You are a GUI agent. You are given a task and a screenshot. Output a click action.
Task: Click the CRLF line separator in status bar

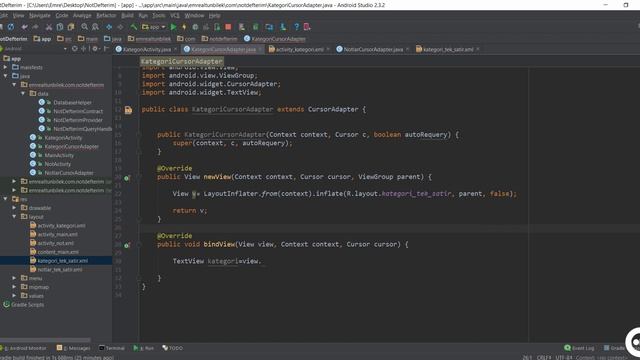(x=544, y=358)
